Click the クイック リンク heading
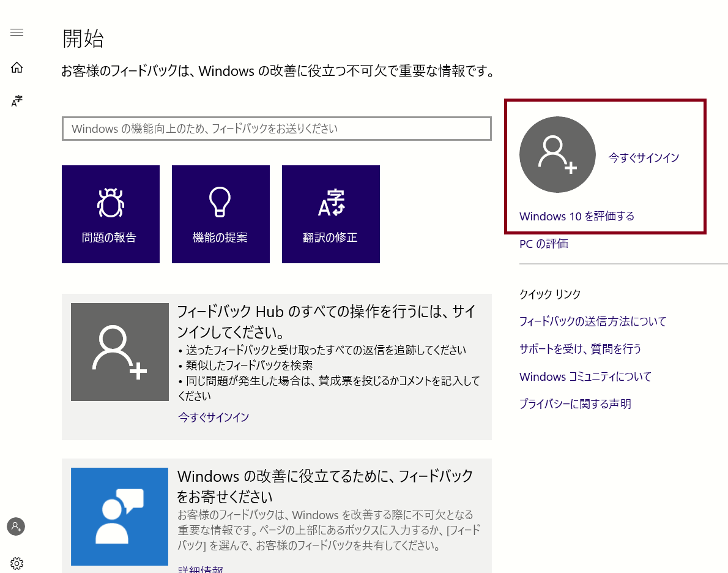 [x=550, y=294]
